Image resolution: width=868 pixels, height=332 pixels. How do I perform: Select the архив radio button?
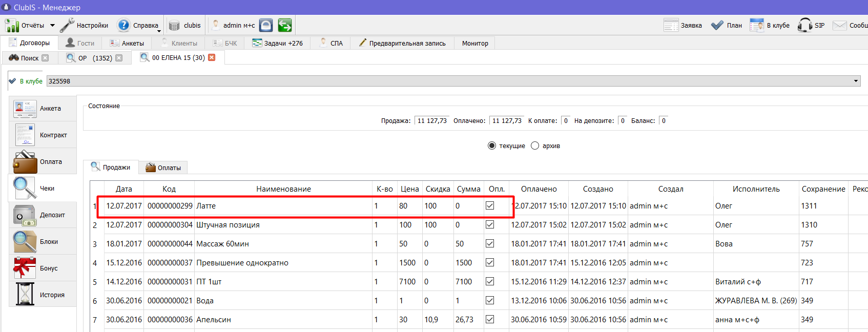coord(535,146)
